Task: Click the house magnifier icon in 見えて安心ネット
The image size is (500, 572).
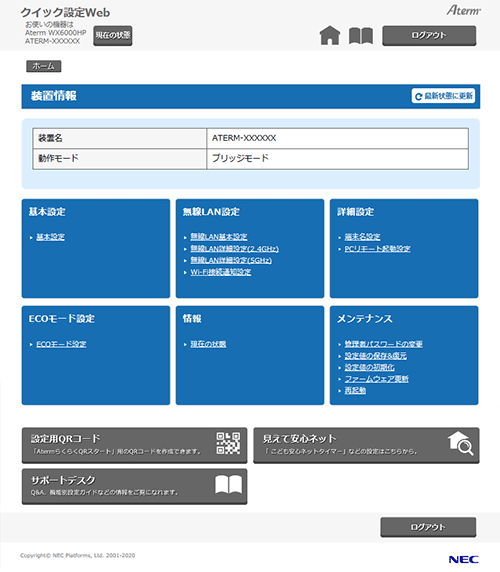Action: 460,443
